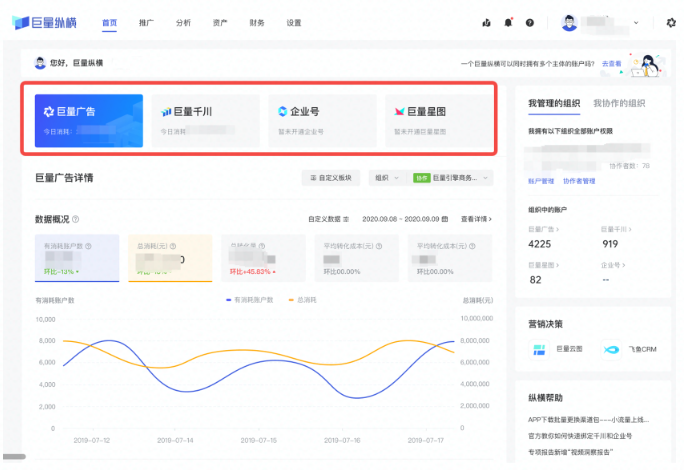Click the 企业号 card icon

click(283, 111)
